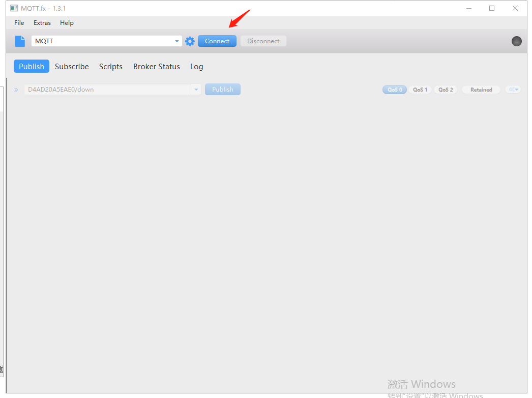Maximize the MQTT.fx window
This screenshot has height=398, width=532.
492,8
